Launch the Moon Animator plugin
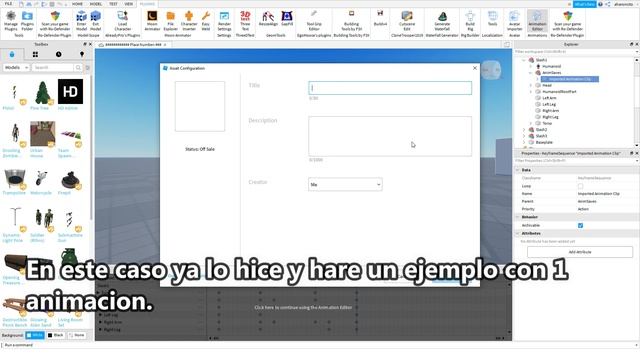This screenshot has width=640, height=360. pyautogui.click(x=152, y=21)
